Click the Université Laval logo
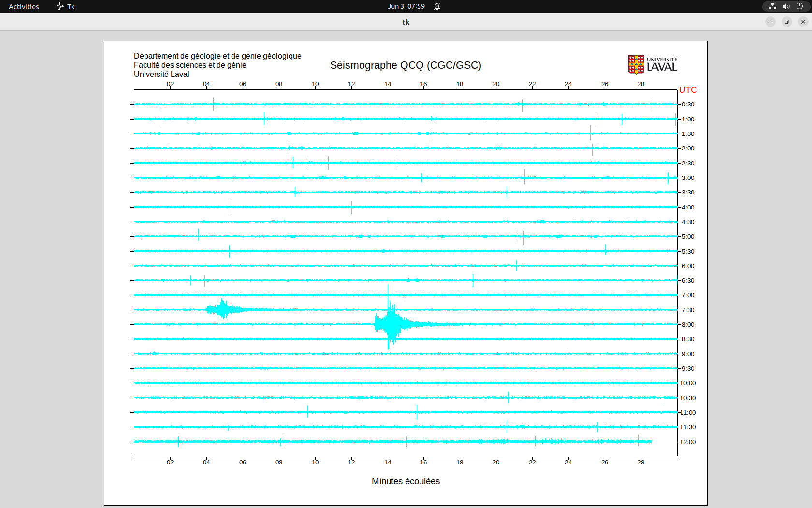Screen dimensions: 812x508 coord(652,65)
